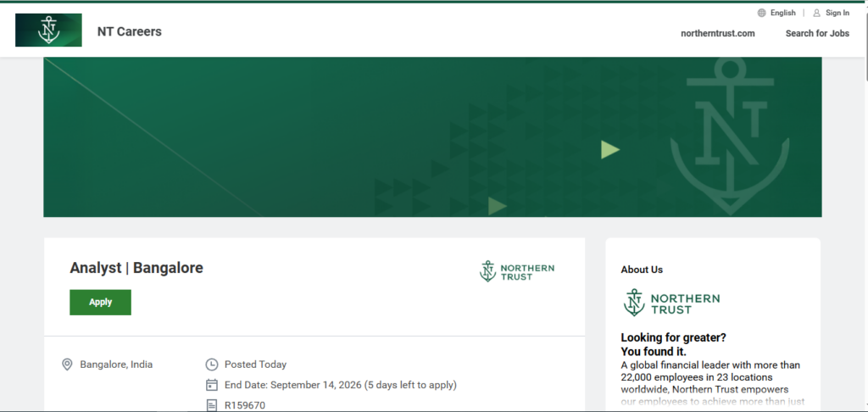This screenshot has width=868, height=412.
Task: Click the Northern Trust anchor logo in header
Action: pos(48,30)
